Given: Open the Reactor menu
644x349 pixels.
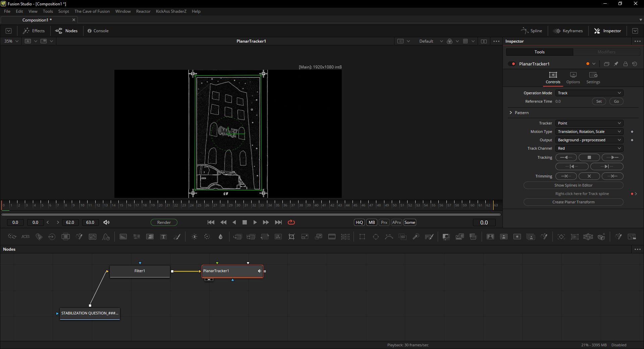Looking at the screenshot, I should pyautogui.click(x=143, y=11).
